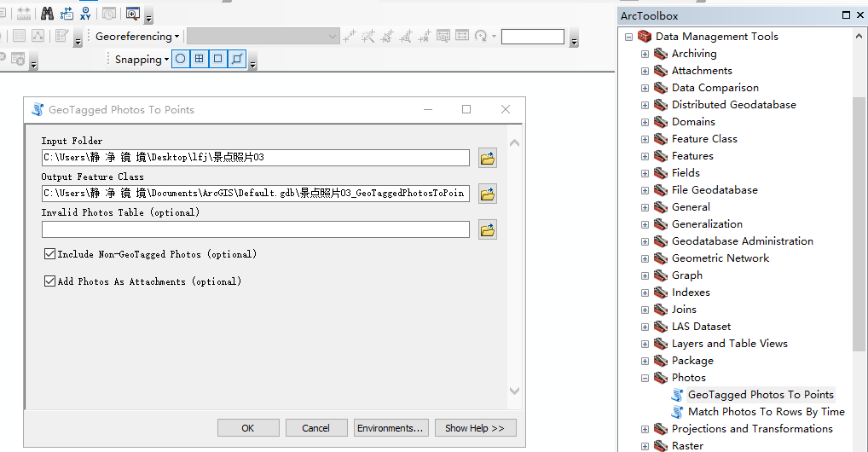Expand the Attachments toolset
This screenshot has height=452, width=868.
[645, 72]
